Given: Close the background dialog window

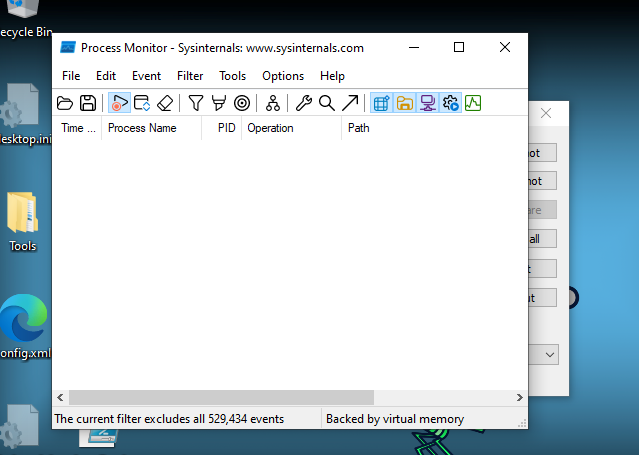Looking at the screenshot, I should pos(546,113).
